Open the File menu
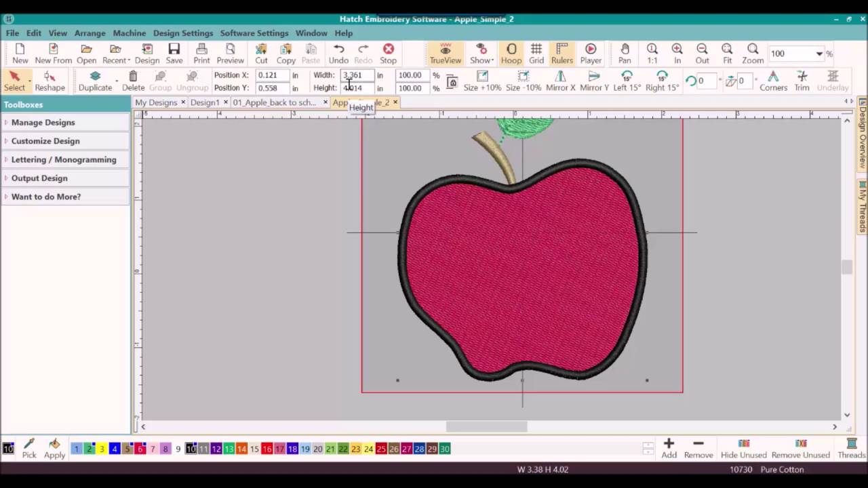 (12, 33)
